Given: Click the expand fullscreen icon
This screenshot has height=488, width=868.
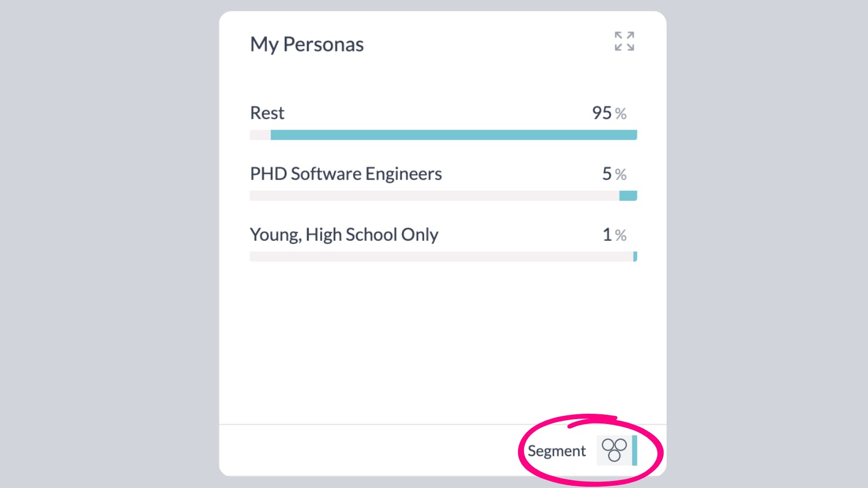Looking at the screenshot, I should click(x=624, y=41).
